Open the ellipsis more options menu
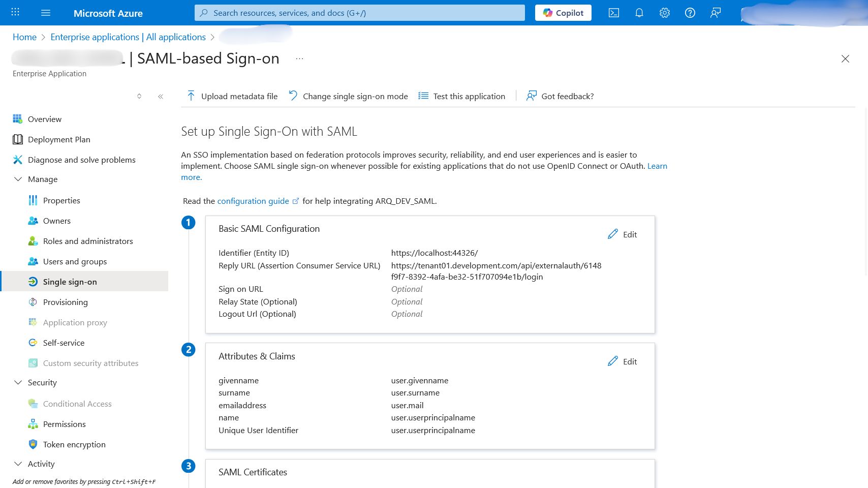Viewport: 868px width, 488px height. pos(300,59)
